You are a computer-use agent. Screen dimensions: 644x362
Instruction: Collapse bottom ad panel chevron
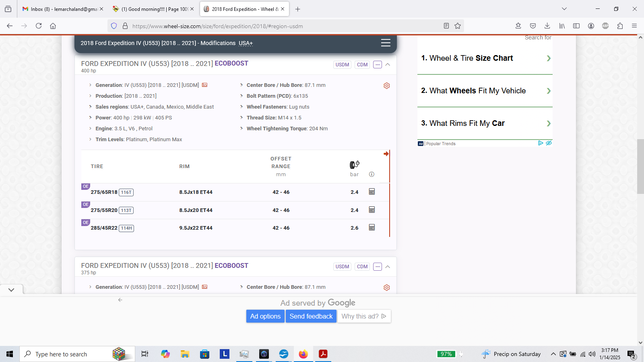pyautogui.click(x=11, y=290)
